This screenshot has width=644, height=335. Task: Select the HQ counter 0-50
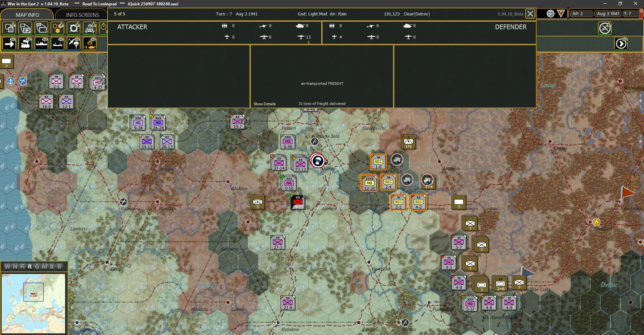coord(289,183)
